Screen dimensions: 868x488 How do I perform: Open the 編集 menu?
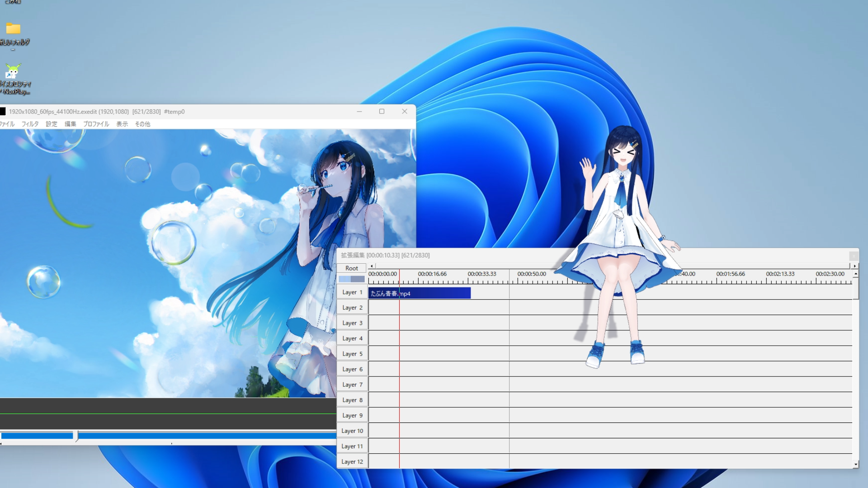pos(70,124)
